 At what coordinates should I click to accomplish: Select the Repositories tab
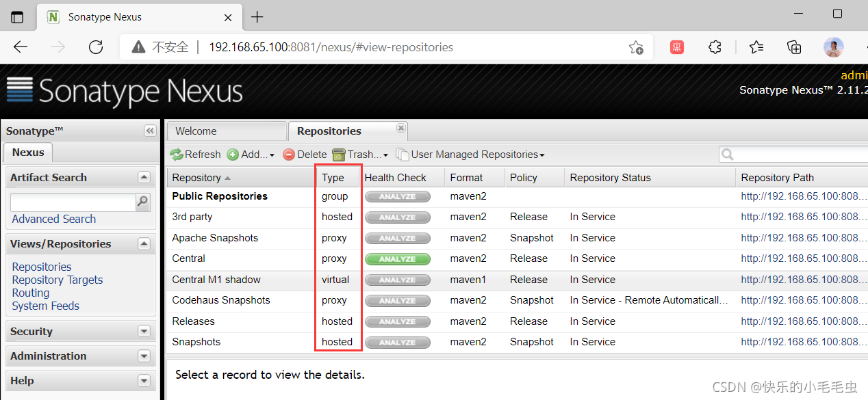pos(348,131)
